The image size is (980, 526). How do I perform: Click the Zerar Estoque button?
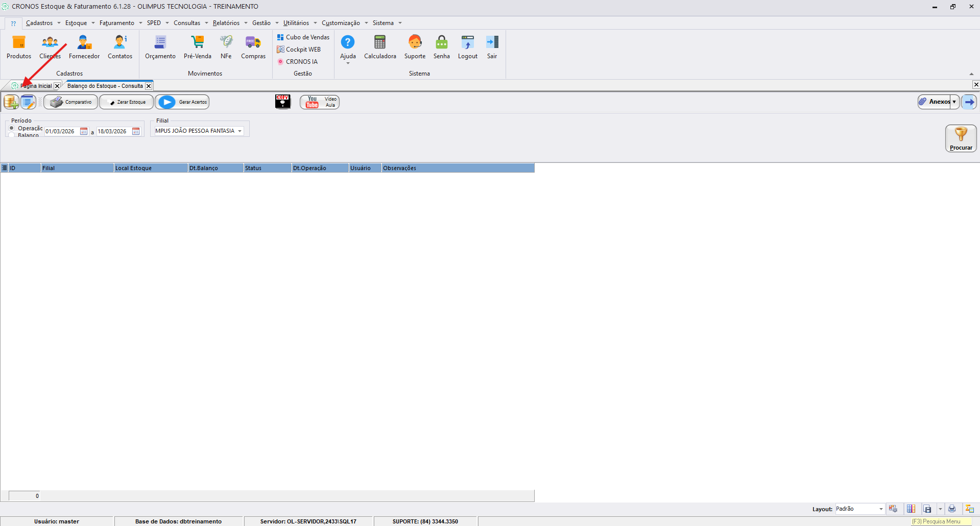pos(127,102)
